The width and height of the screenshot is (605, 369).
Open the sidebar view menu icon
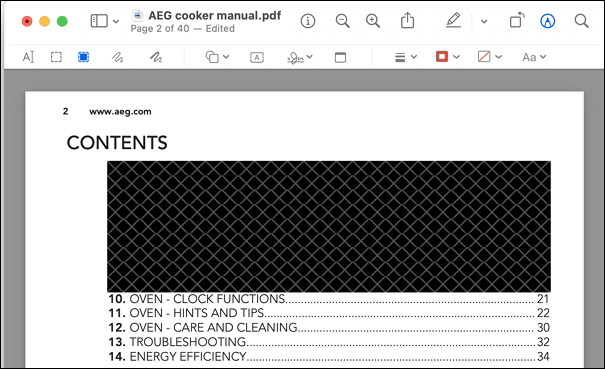pyautogui.click(x=99, y=21)
